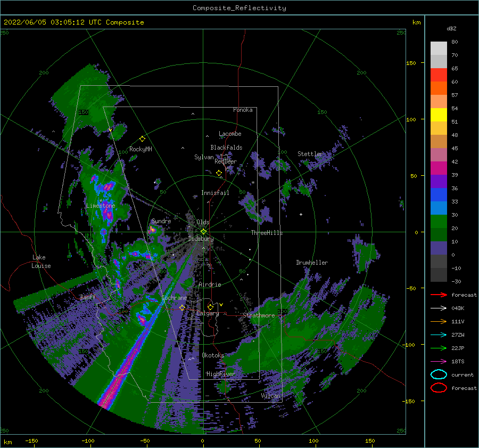The height and width of the screenshot is (448, 479).
Task: Select the Limestone label
Action: (101, 206)
